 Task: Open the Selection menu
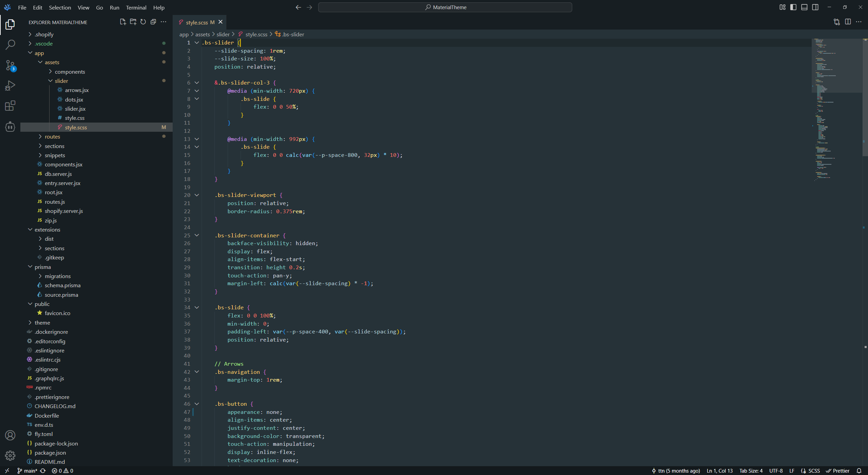click(x=60, y=7)
